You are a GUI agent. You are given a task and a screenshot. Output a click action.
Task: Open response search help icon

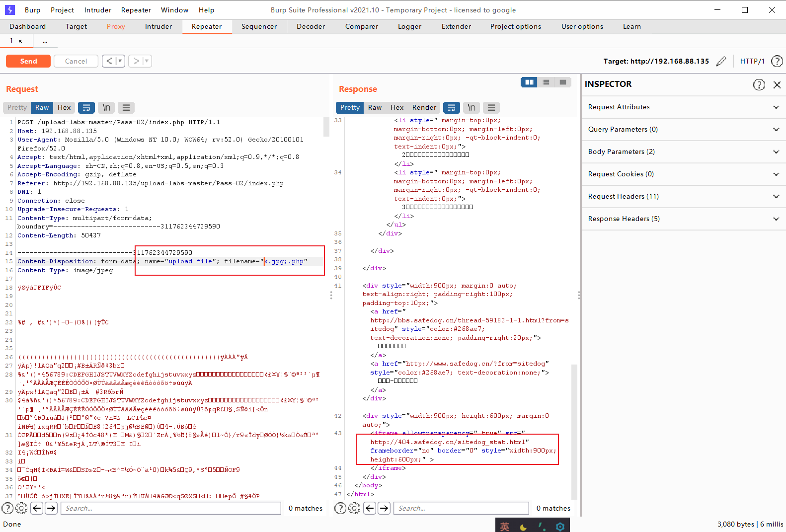tap(340, 508)
